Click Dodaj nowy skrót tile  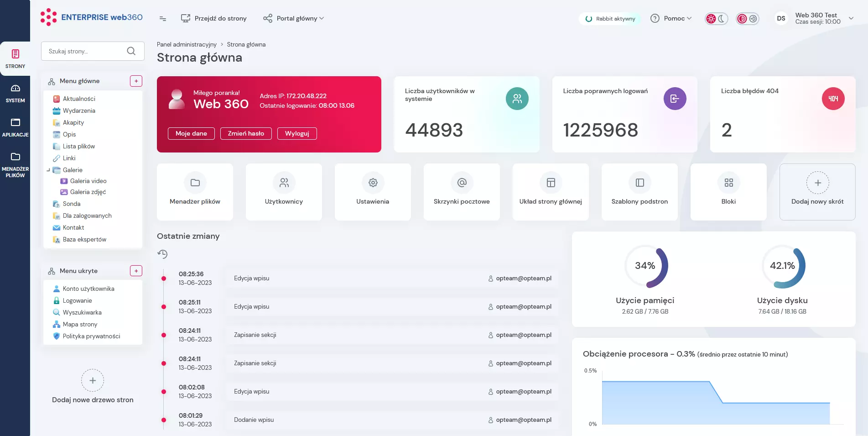[817, 192]
